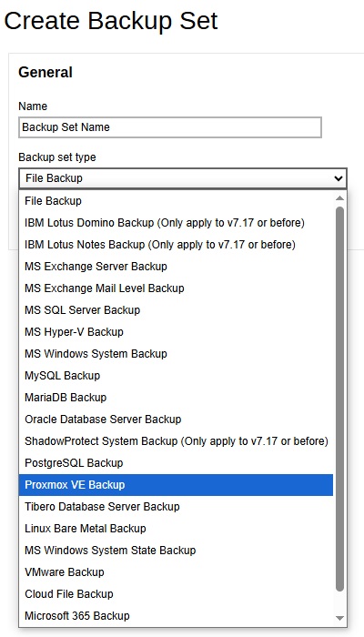Pick MS SQL Server Backup

[x=176, y=310]
